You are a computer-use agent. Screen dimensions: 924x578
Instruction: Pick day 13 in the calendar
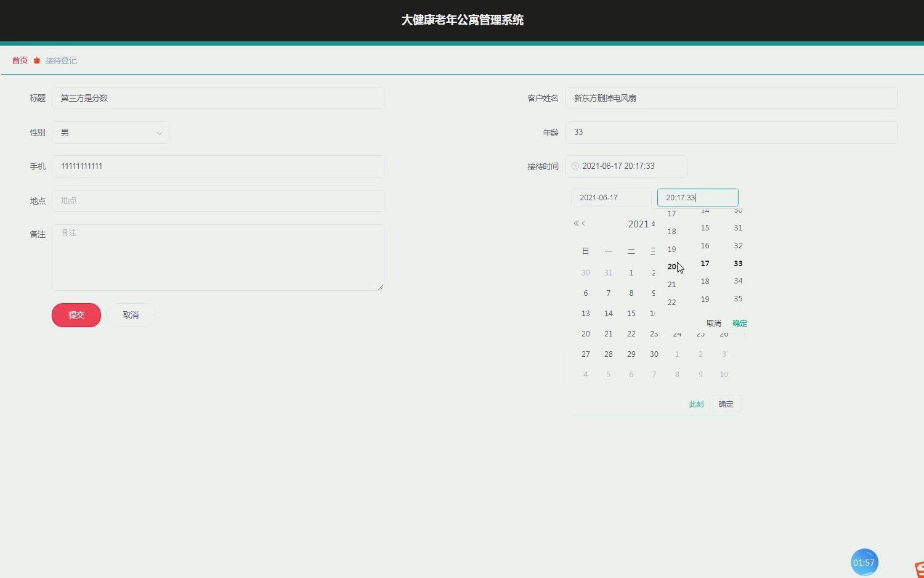click(585, 314)
